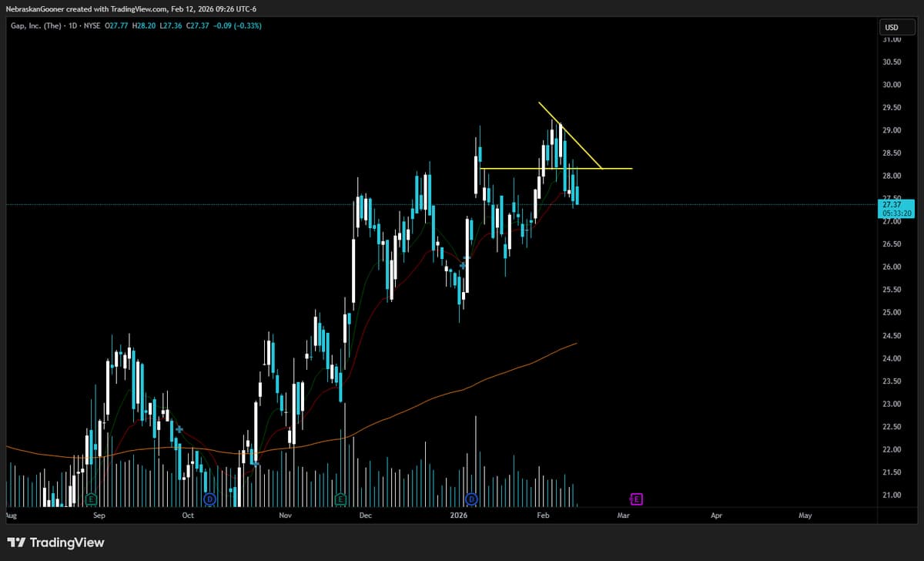This screenshot has width=924, height=561.
Task: Click the earnings marker below December candles
Action: (x=339, y=499)
